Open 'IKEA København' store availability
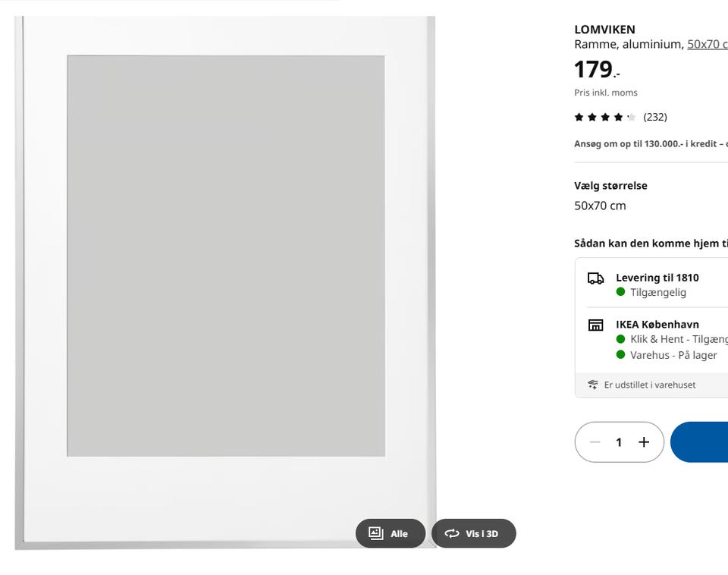Viewport: 728px width, 575px height. click(x=657, y=324)
